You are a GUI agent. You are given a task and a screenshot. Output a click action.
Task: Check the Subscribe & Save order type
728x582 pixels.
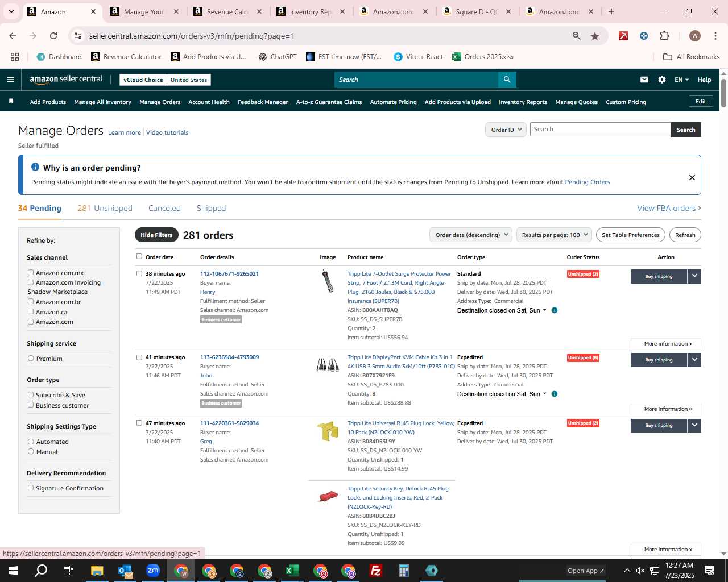tap(31, 394)
